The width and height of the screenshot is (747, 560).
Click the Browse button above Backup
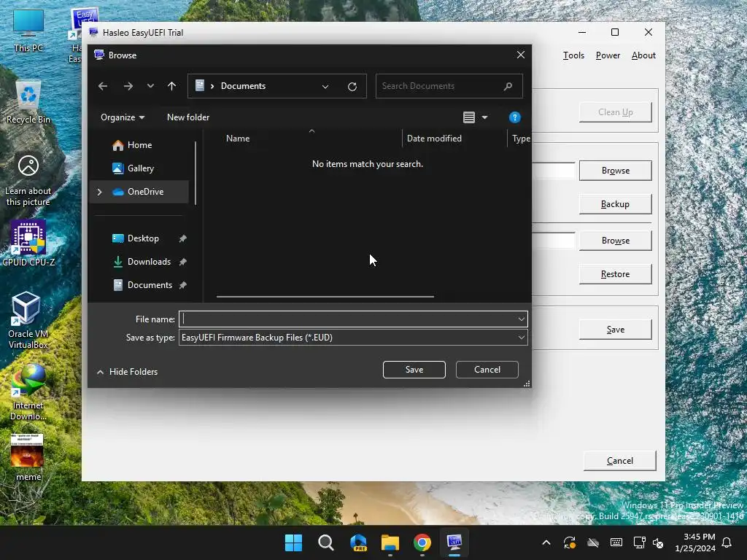pos(615,171)
